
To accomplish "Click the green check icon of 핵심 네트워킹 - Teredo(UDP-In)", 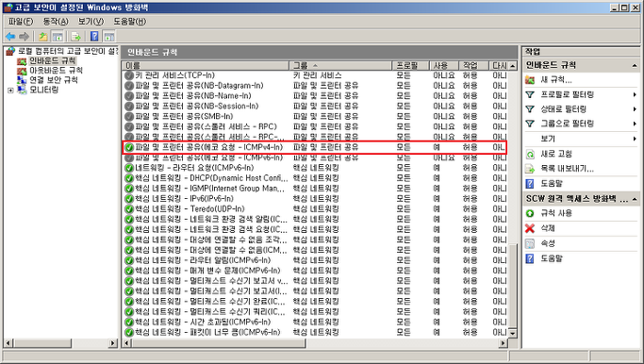I will pyautogui.click(x=129, y=209).
